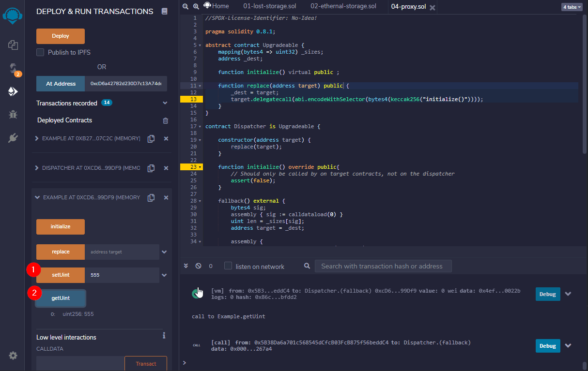Expand setUint function parameters chevron

point(165,275)
